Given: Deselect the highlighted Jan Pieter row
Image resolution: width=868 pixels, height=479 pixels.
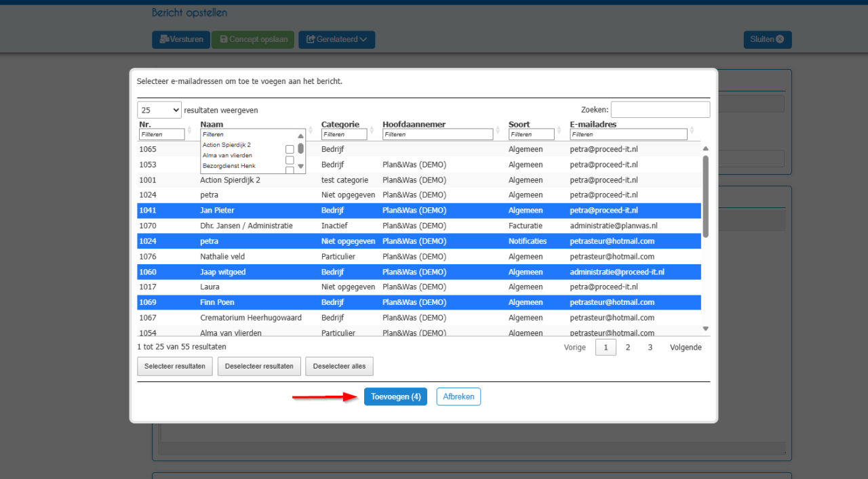Looking at the screenshot, I should coord(419,211).
